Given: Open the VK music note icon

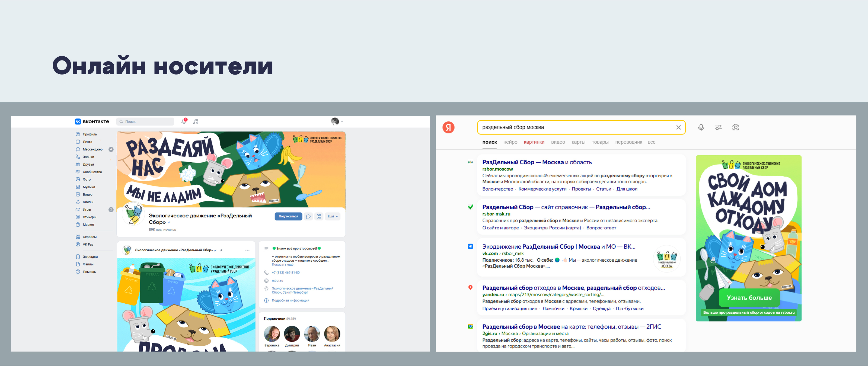Looking at the screenshot, I should 196,121.
